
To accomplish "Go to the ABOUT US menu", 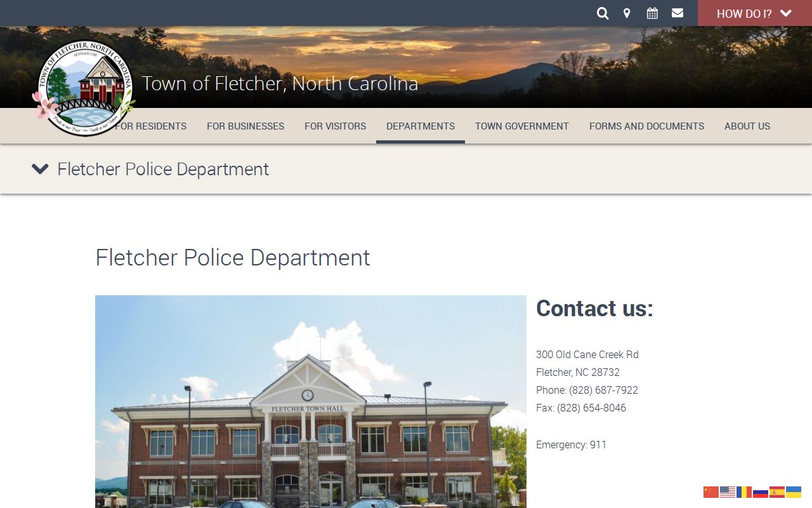I will pyautogui.click(x=747, y=126).
